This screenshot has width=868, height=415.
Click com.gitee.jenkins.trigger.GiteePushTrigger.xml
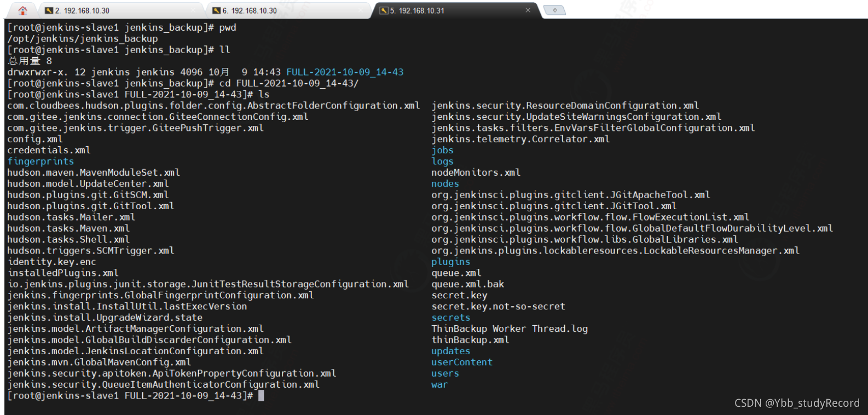tap(135, 128)
